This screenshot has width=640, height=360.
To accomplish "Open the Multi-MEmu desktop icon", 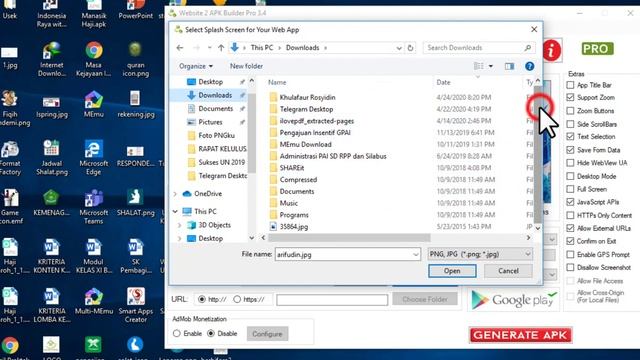I will [93, 301].
